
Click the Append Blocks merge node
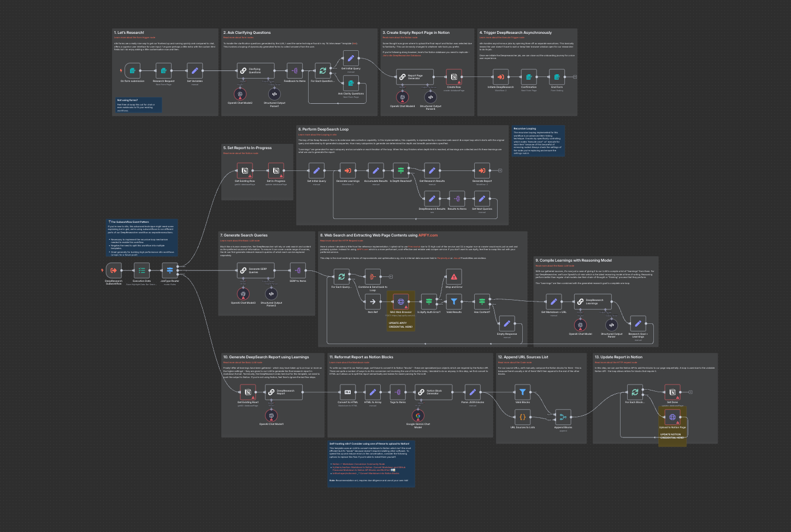point(563,417)
